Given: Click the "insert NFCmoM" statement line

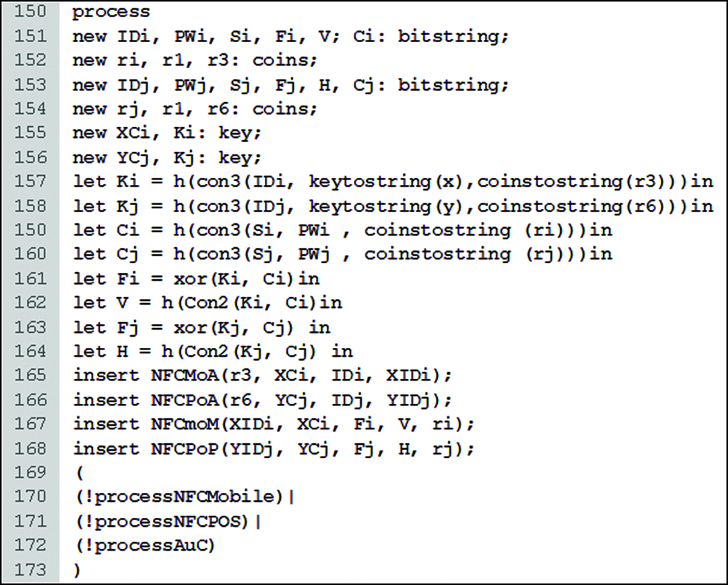Looking at the screenshot, I should [274, 424].
